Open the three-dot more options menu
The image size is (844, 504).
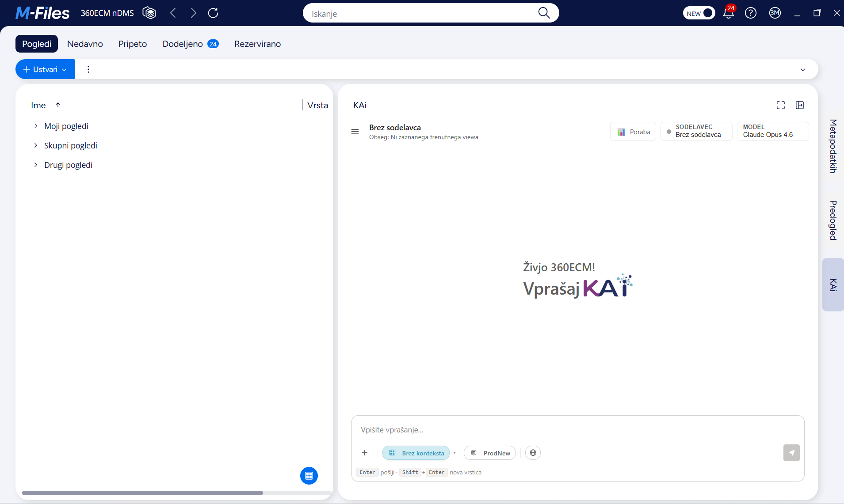tap(88, 69)
